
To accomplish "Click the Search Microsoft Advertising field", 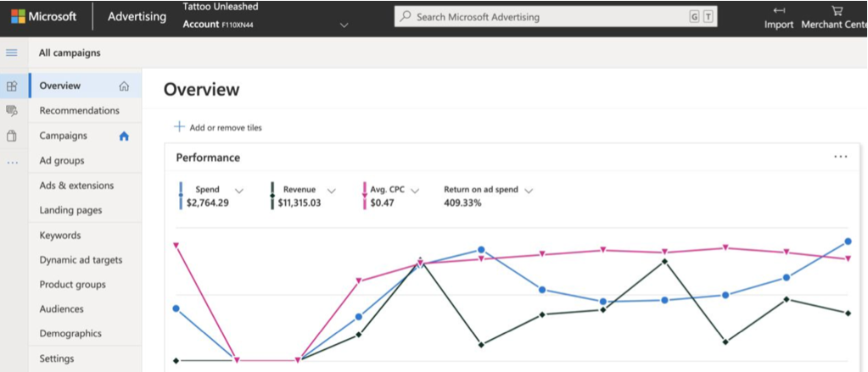I will [555, 17].
